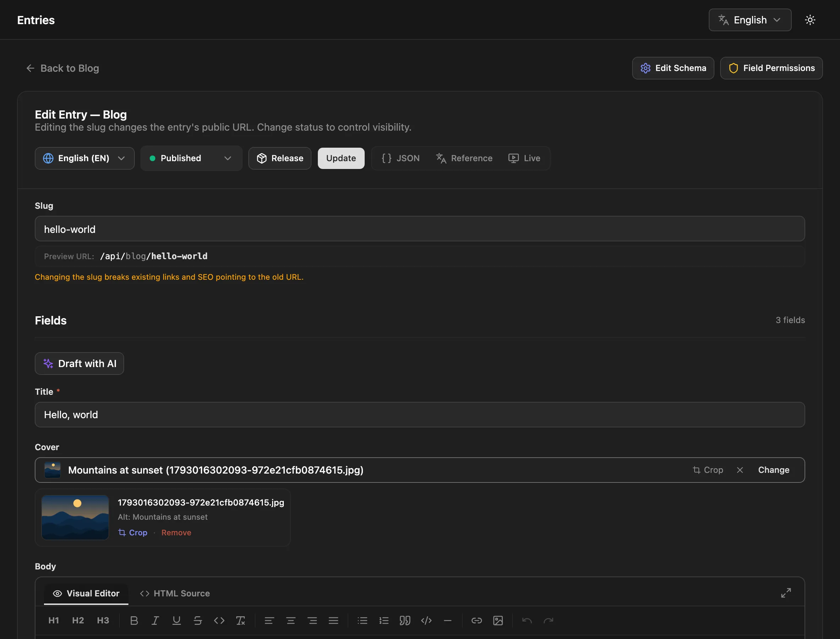Open Field Permissions
840x639 pixels.
(x=771, y=68)
